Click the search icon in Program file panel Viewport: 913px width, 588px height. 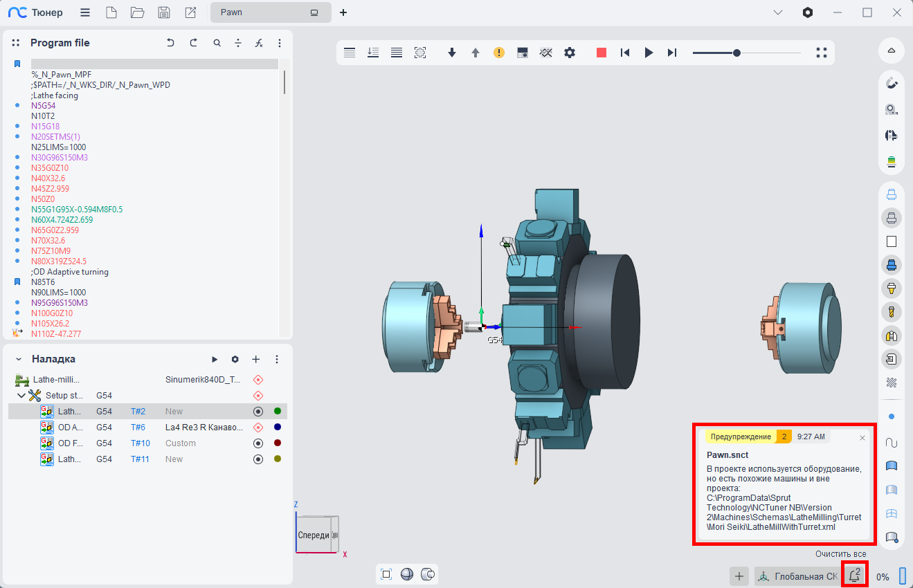[217, 43]
